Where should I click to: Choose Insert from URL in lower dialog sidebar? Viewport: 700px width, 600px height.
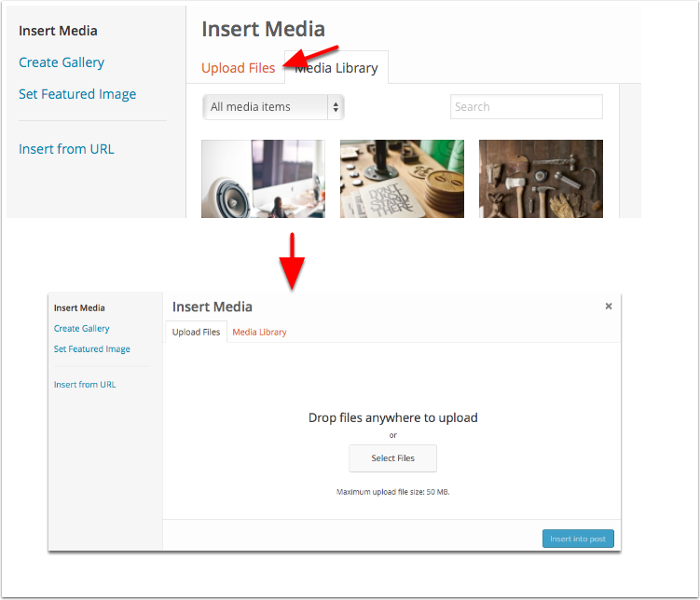[85, 384]
